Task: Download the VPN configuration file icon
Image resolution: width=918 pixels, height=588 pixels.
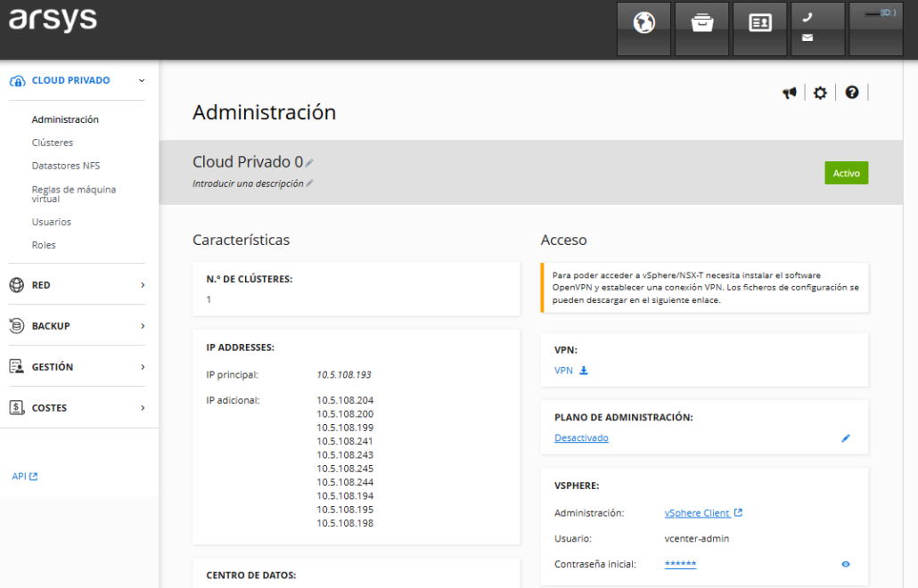Action: (x=584, y=371)
